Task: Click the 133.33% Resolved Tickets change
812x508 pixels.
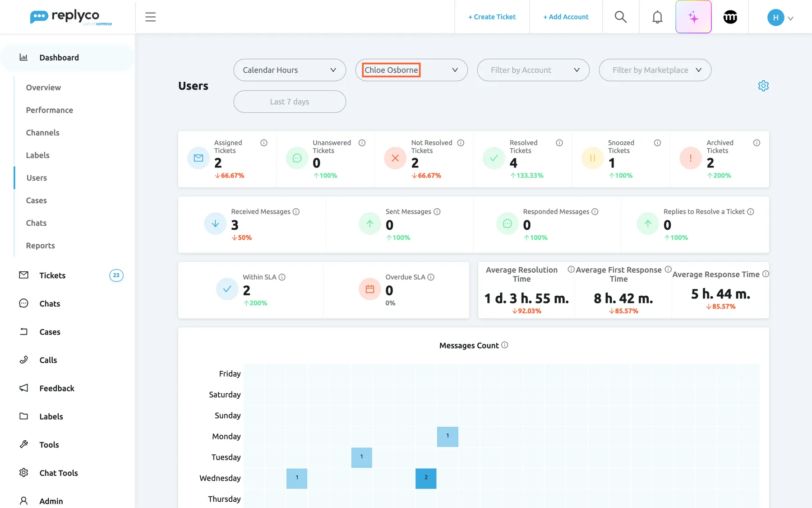Action: [527, 176]
